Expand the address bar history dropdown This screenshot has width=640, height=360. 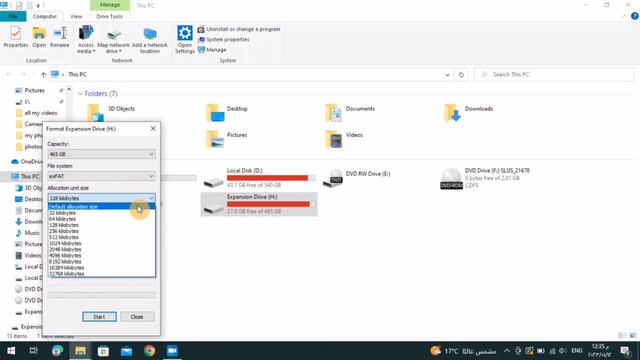447,75
